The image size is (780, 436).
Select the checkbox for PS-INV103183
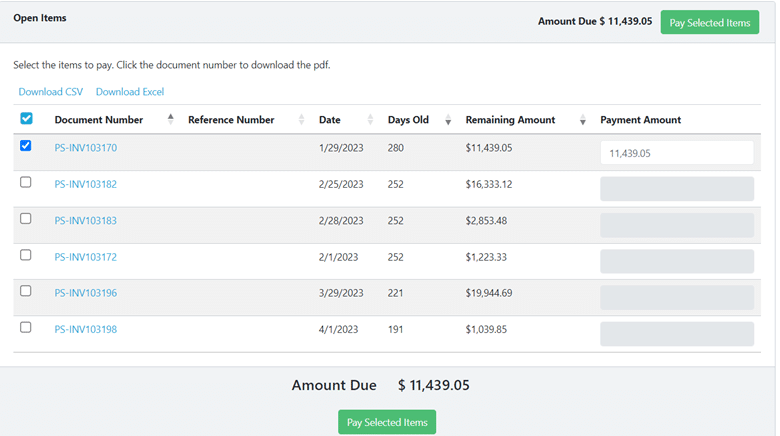26,218
